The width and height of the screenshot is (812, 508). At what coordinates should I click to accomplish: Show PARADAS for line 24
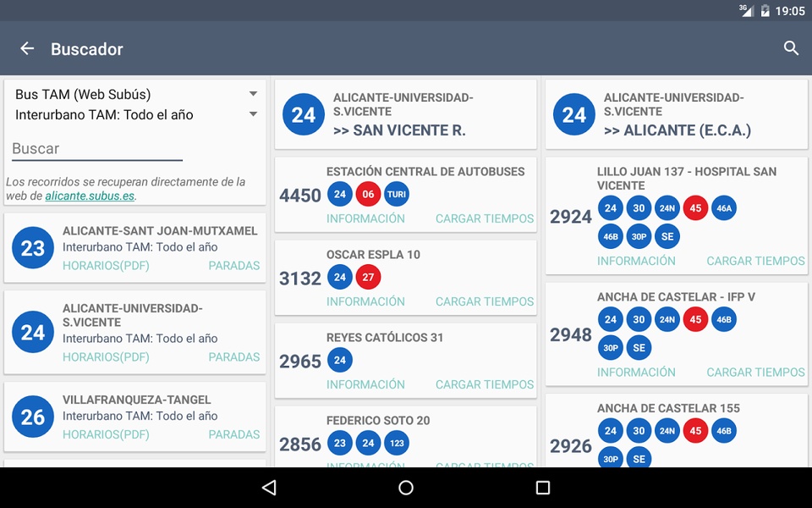(234, 357)
